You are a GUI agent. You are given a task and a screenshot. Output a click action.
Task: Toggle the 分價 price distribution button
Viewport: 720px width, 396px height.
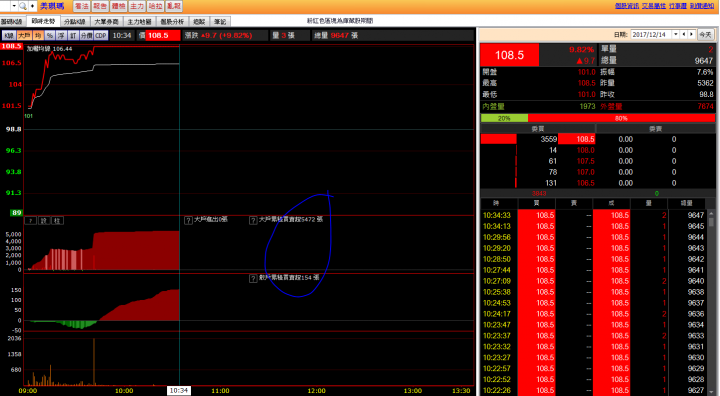click(87, 35)
